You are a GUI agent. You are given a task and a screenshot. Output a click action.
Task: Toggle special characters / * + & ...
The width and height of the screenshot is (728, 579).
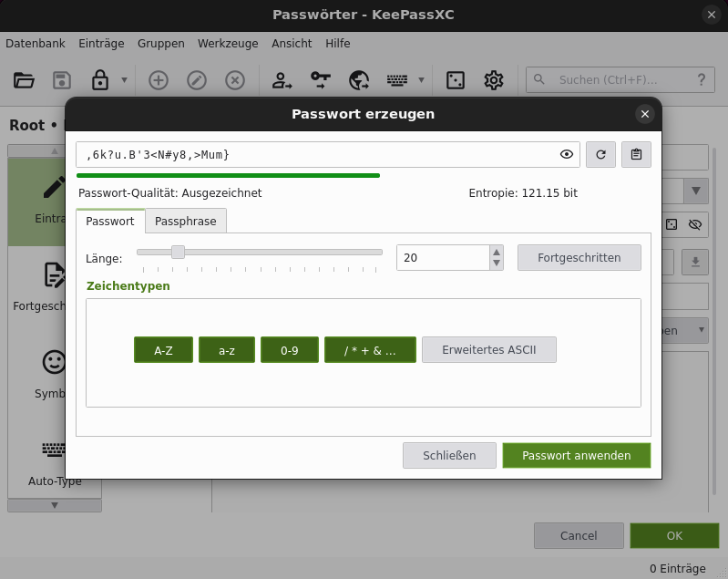[x=370, y=350]
